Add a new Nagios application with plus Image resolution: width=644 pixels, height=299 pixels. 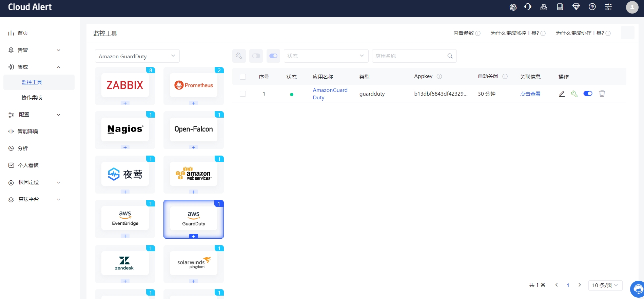pyautogui.click(x=125, y=147)
